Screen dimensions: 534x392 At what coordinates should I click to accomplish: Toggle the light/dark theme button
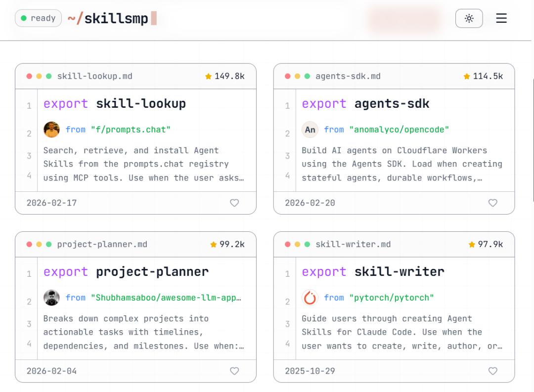point(469,19)
